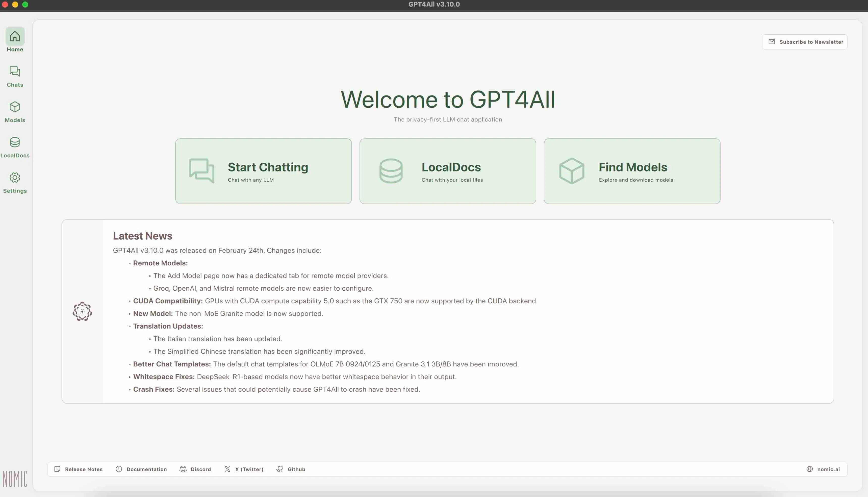868x497 pixels.
Task: Click the Start Chatting card title
Action: (x=268, y=167)
